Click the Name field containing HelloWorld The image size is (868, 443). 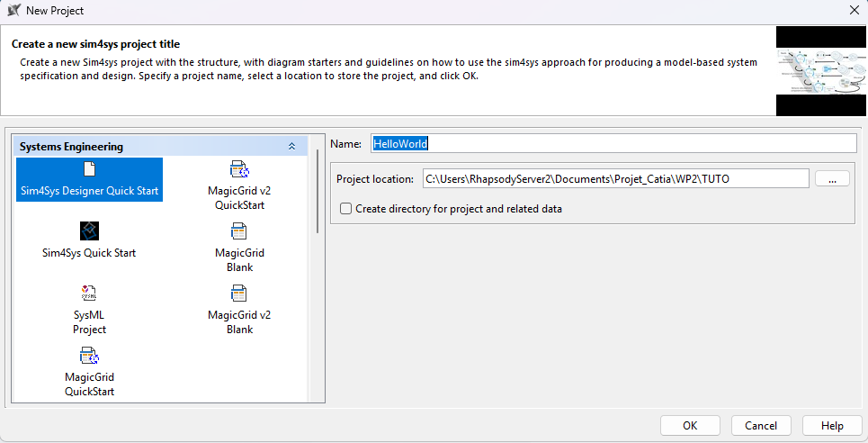pos(613,143)
